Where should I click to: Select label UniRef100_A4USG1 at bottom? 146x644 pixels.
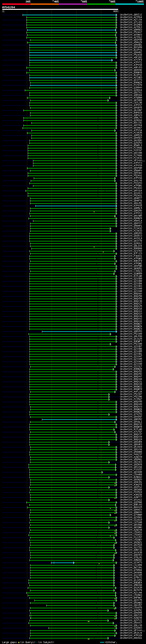131,638
